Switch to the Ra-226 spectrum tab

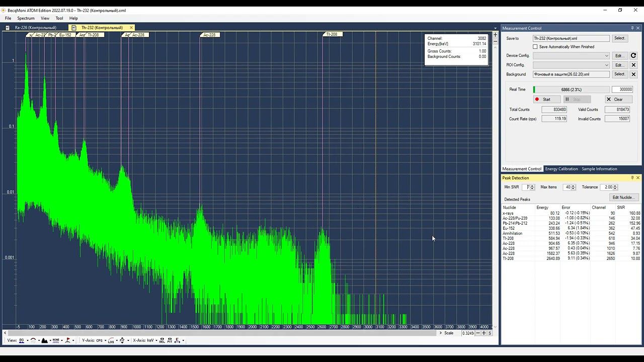[x=35, y=28]
